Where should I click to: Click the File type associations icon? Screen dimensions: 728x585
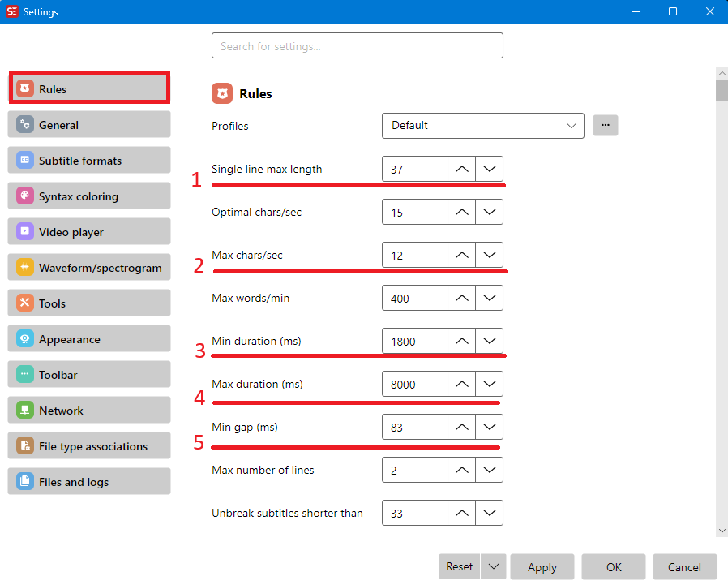point(24,445)
